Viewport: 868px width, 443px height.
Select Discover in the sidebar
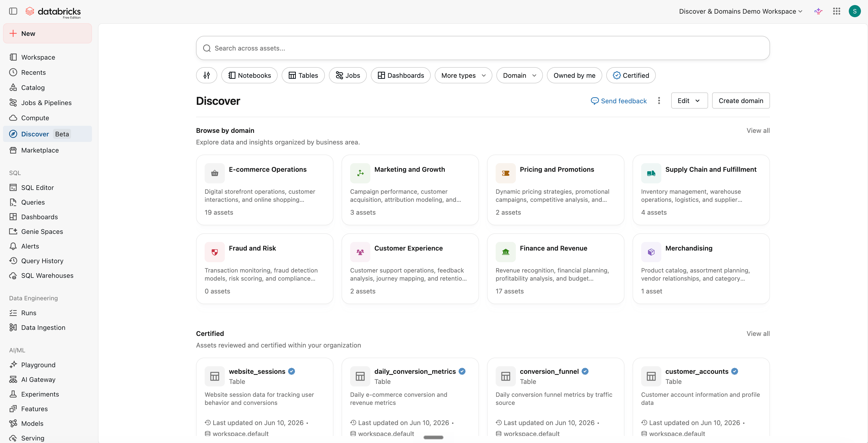click(x=47, y=134)
